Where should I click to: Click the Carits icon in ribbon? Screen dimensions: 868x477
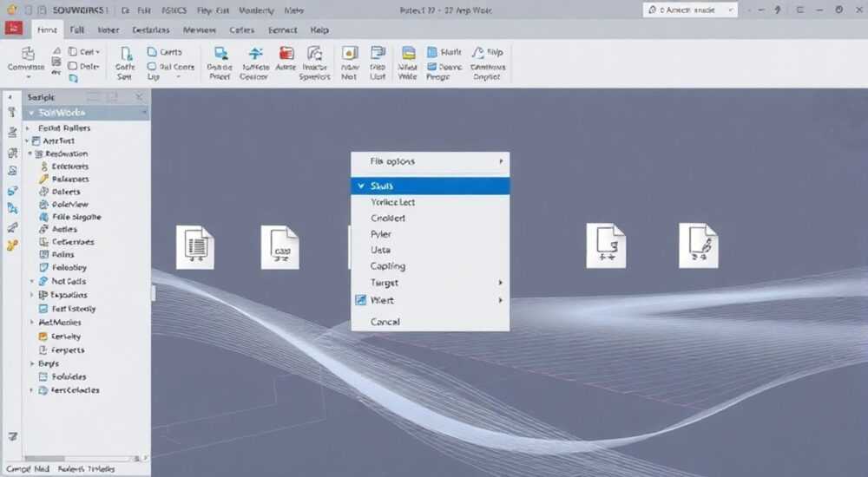[152, 51]
